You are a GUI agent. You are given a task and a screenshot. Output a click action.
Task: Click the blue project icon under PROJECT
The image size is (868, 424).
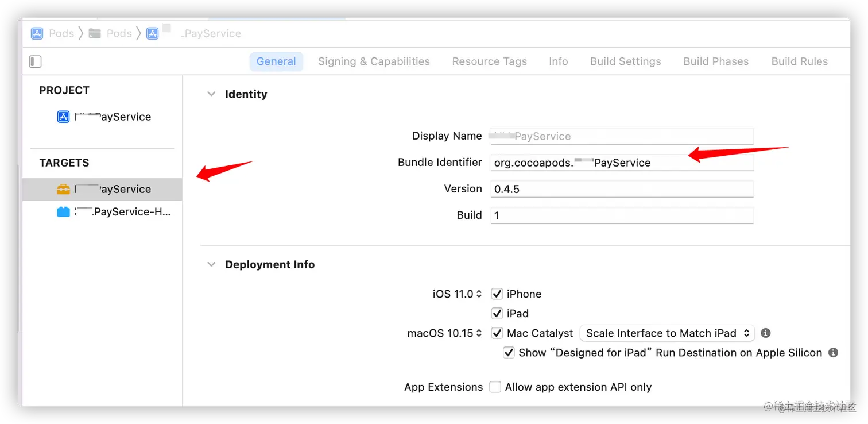(x=64, y=117)
